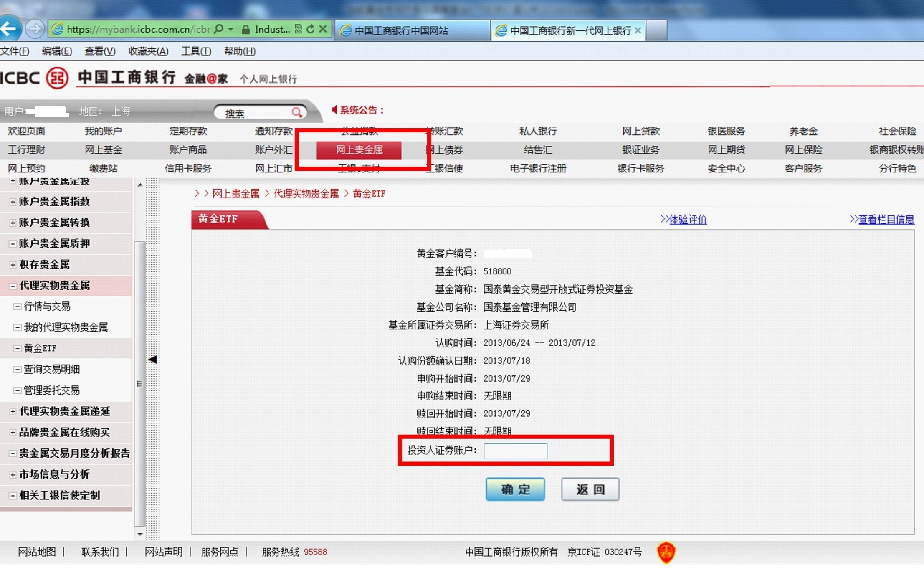
Task: Expand 积存贵金属 tree node
Action: click(13, 265)
